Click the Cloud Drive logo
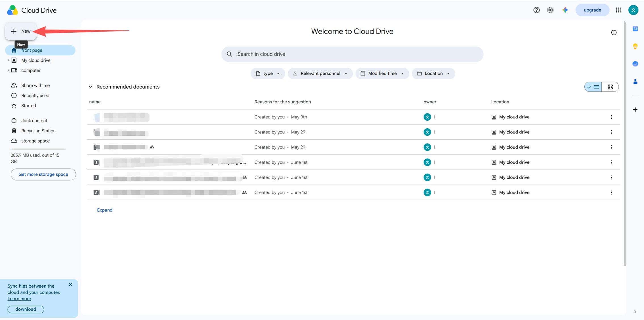This screenshot has width=644, height=320. click(x=12, y=10)
